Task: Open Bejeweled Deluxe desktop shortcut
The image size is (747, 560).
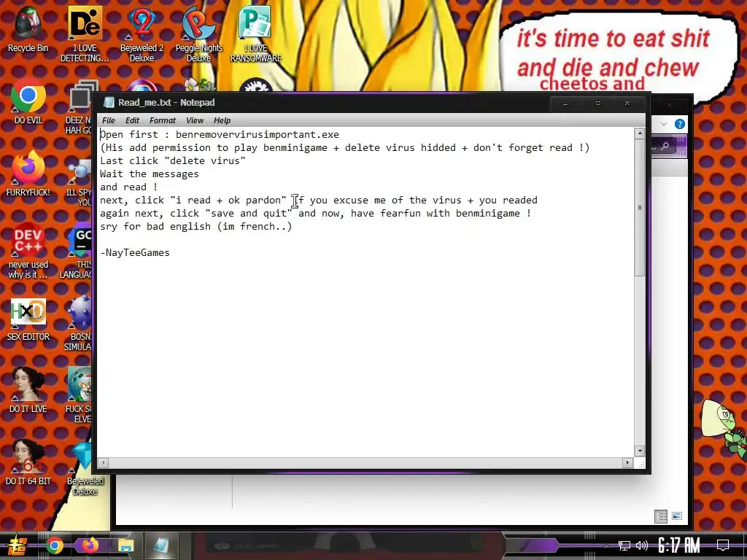Action: (85, 469)
